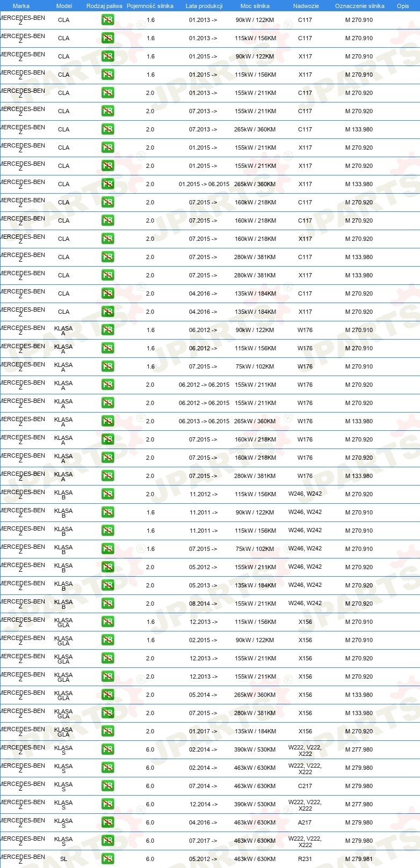Screen dimensions: 420x868
Task: Click the fuel icon for CLA 1.6 115kW X117
Action: point(107,75)
